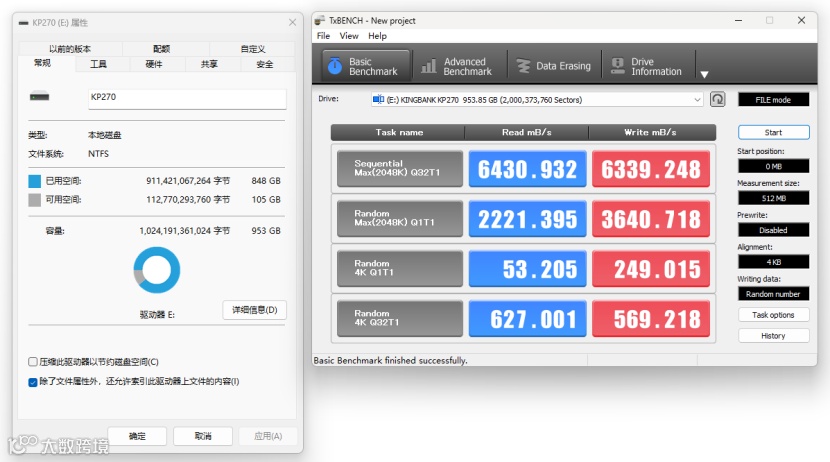Click the status bar finished message
Screen dimensions: 830x462
click(390, 360)
